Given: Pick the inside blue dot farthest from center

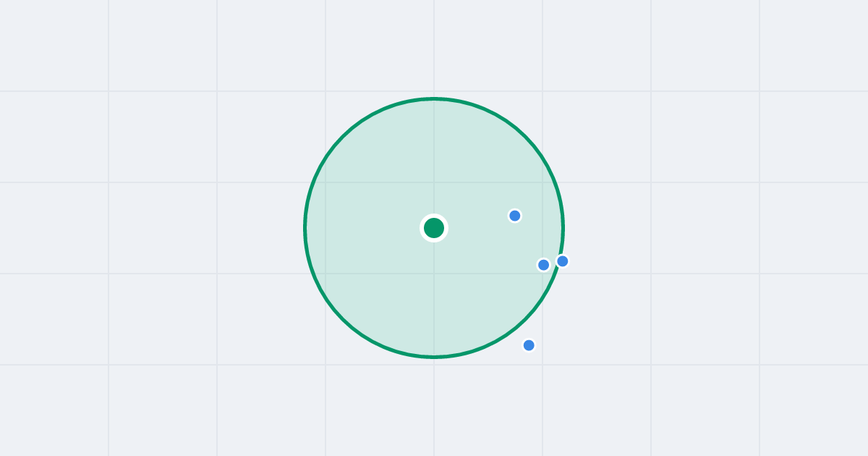Looking at the screenshot, I should (544, 265).
